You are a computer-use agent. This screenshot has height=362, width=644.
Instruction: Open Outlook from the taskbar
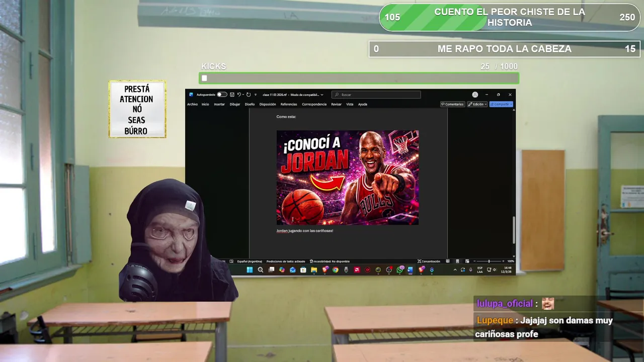(x=292, y=270)
